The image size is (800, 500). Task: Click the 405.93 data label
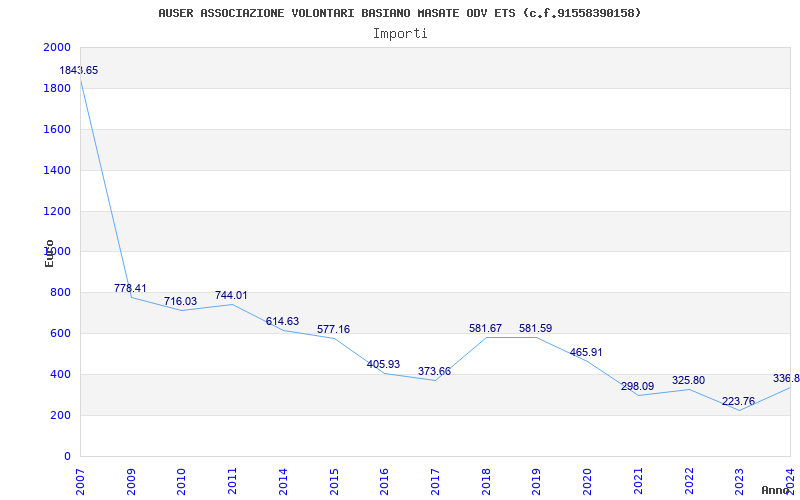383,365
